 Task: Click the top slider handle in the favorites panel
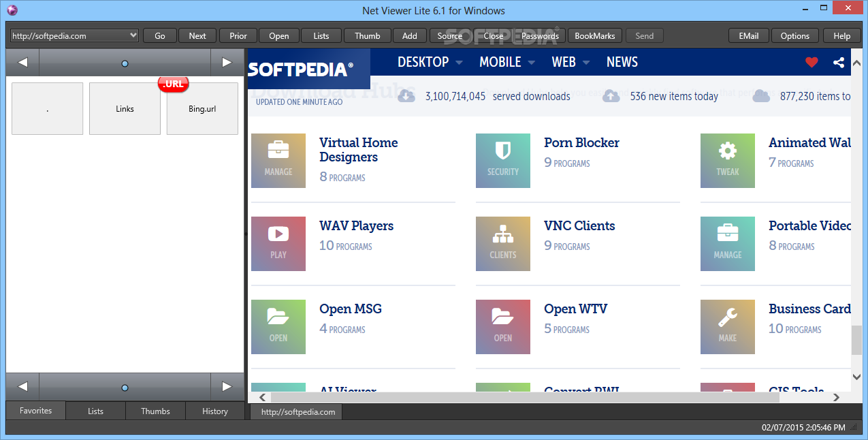coord(125,63)
